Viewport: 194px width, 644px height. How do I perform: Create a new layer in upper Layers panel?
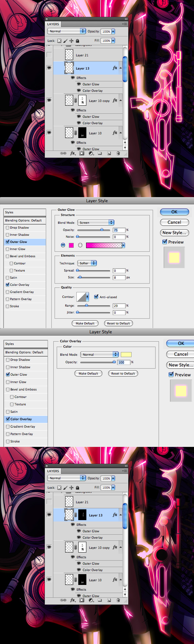tap(109, 153)
